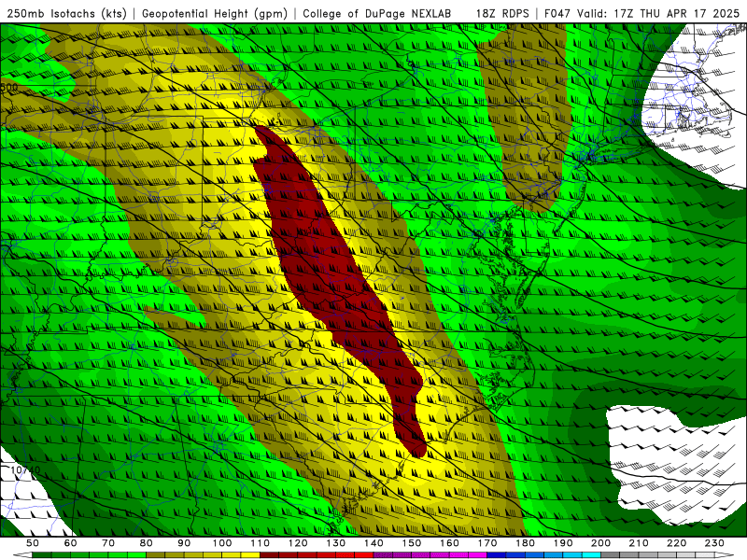
Task: Click the '210' legend value
Action: pos(639,543)
